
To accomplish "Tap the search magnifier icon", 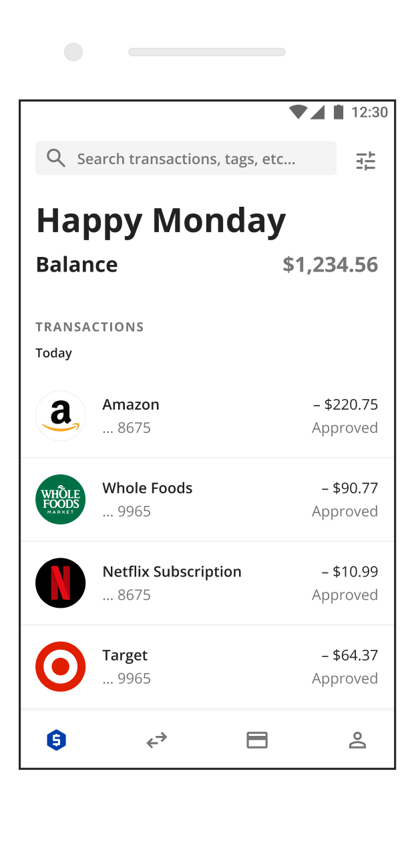I will (x=56, y=158).
